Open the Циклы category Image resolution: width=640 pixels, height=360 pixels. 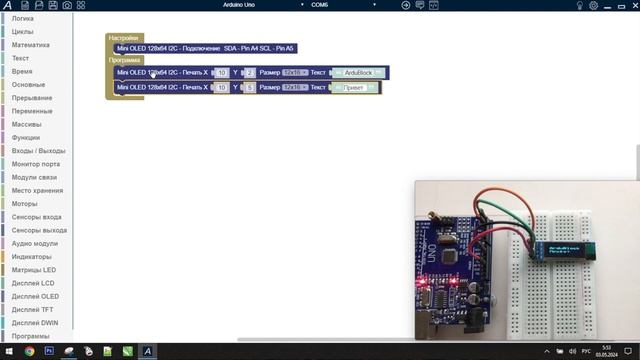coord(22,31)
